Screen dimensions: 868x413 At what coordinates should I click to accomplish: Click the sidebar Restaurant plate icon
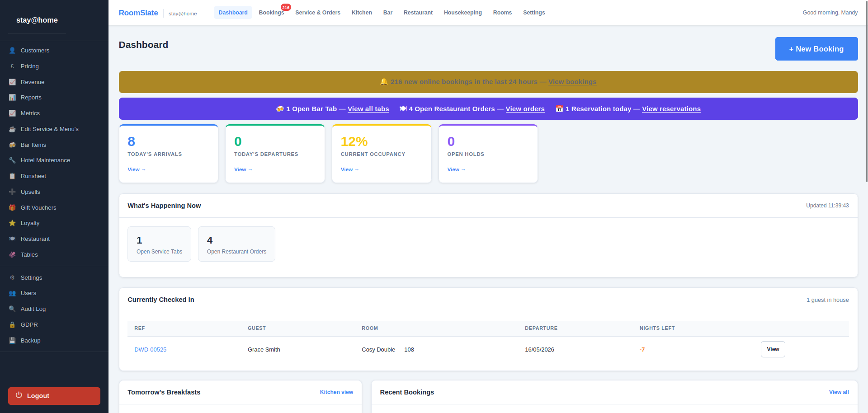pos(12,239)
